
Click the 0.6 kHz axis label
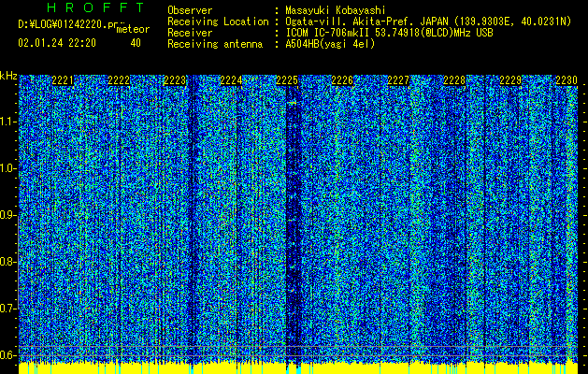[x=8, y=355]
